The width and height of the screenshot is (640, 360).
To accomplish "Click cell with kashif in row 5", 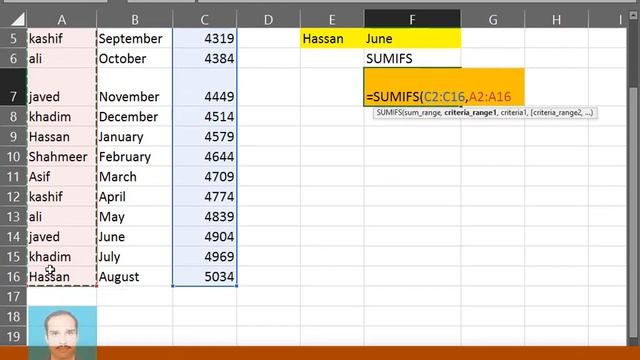I will tap(62, 38).
